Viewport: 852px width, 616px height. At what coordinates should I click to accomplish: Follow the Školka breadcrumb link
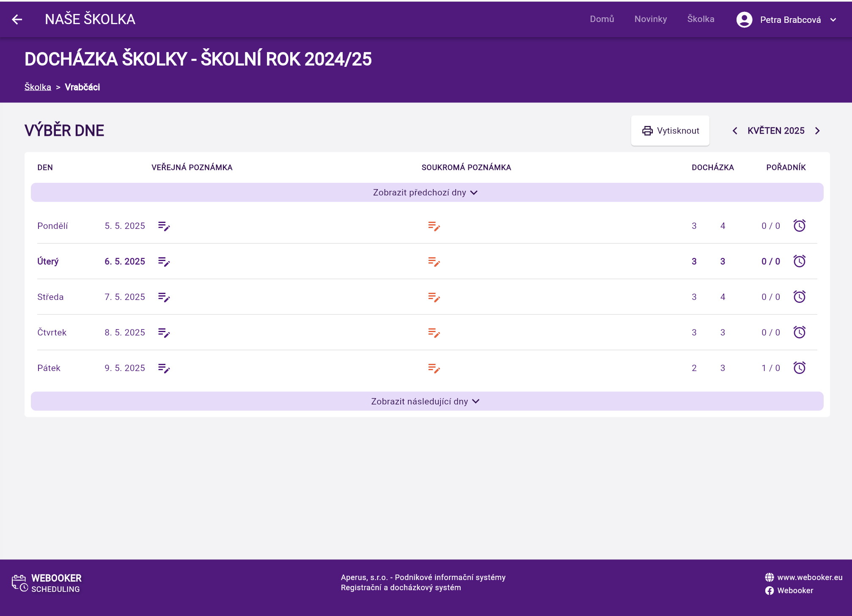[38, 87]
